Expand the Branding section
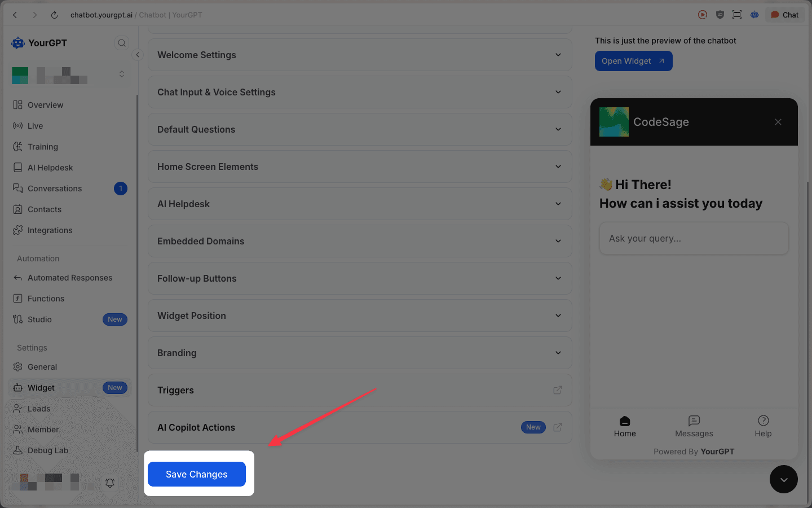This screenshot has height=508, width=812. pyautogui.click(x=360, y=353)
